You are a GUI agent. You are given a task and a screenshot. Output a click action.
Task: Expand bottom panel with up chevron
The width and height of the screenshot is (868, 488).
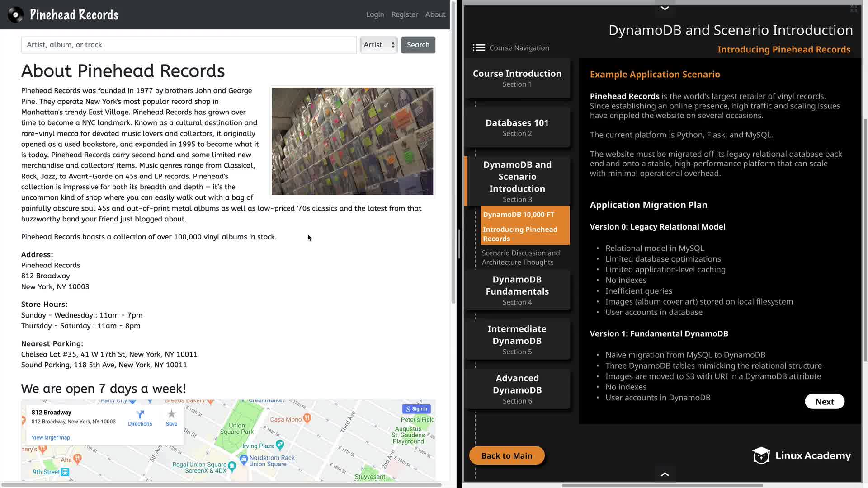pyautogui.click(x=665, y=474)
